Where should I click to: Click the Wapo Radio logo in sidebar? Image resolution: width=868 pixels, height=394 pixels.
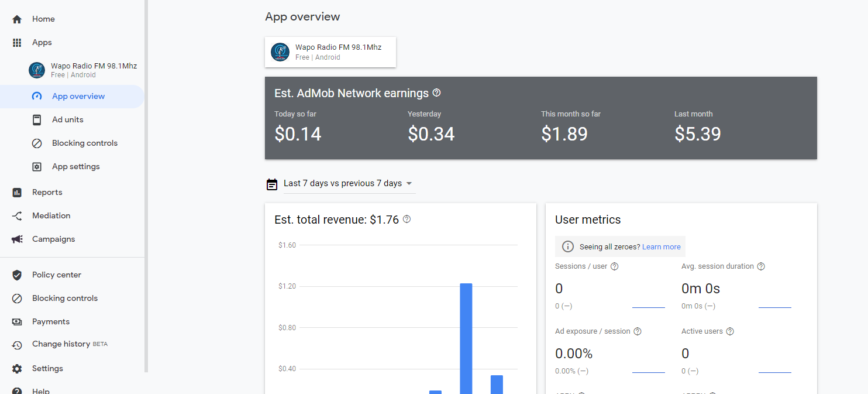37,70
